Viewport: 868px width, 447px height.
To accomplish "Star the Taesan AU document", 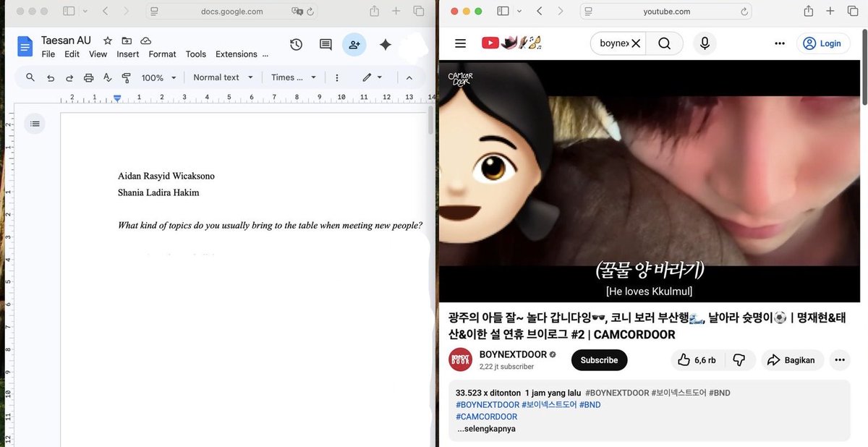I will (x=108, y=41).
